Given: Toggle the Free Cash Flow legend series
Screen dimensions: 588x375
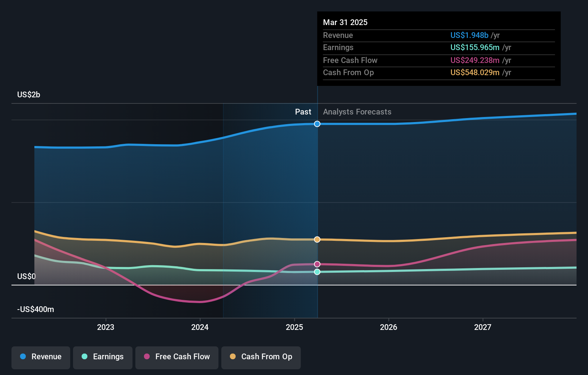Looking at the screenshot, I should point(177,357).
